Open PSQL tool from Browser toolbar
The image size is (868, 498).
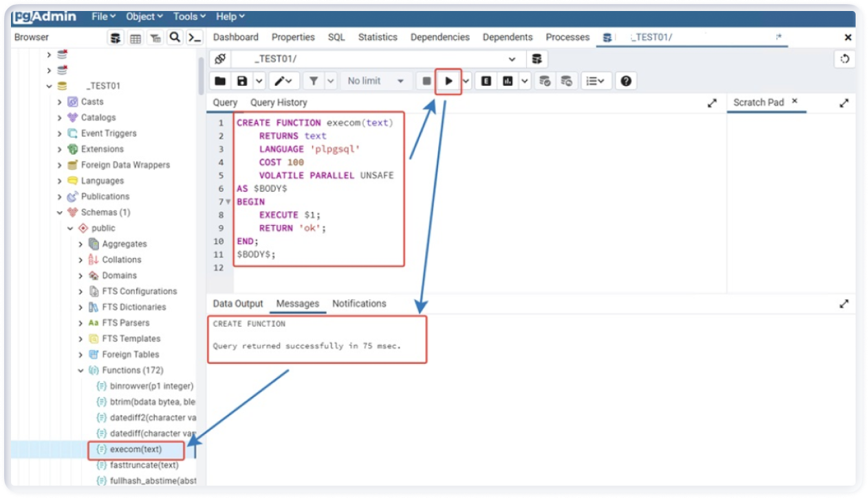195,38
